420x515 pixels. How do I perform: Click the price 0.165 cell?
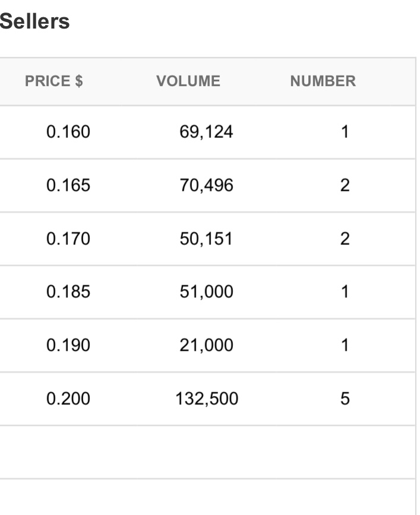coord(68,185)
